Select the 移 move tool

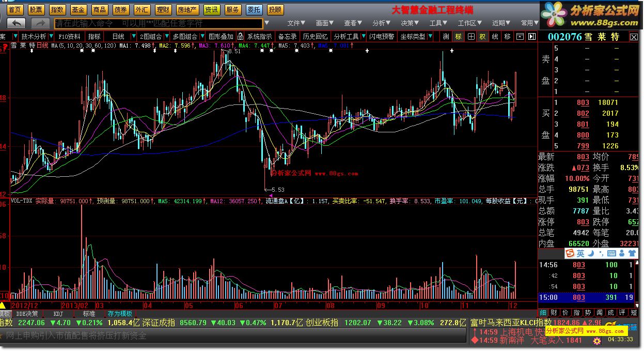(x=508, y=37)
